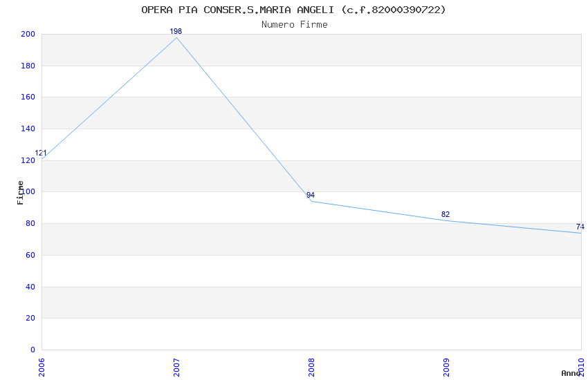This screenshot has width=588, height=380.
Task: Select the y-axis value 20
Action: (x=30, y=319)
